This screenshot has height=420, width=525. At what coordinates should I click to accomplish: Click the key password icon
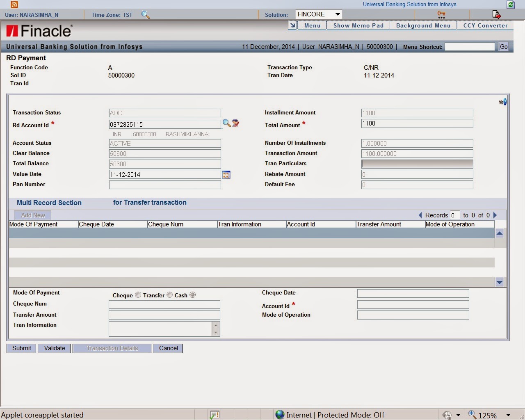pos(441,15)
